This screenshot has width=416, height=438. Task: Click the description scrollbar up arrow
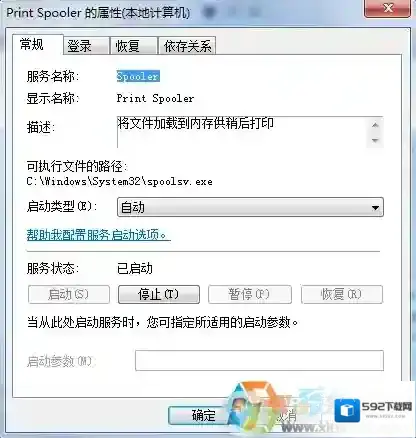coord(375,125)
